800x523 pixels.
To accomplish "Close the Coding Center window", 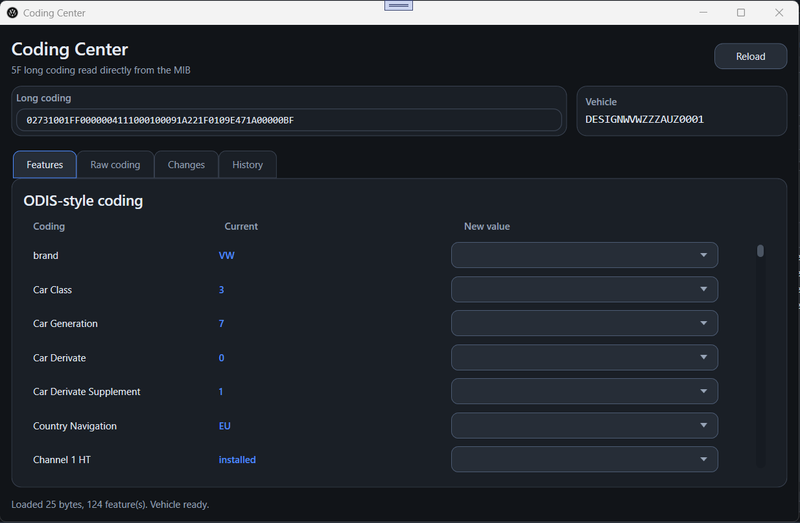I will (x=779, y=13).
